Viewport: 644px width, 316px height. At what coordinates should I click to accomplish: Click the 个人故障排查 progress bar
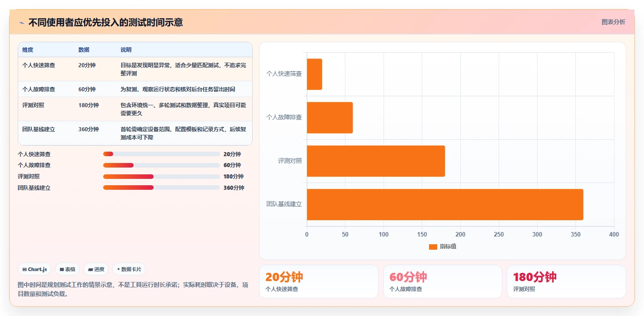(161, 165)
